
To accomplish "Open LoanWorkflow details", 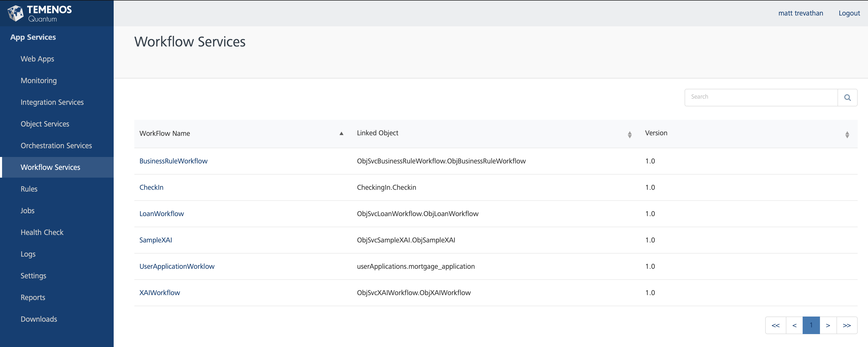I will [x=161, y=213].
